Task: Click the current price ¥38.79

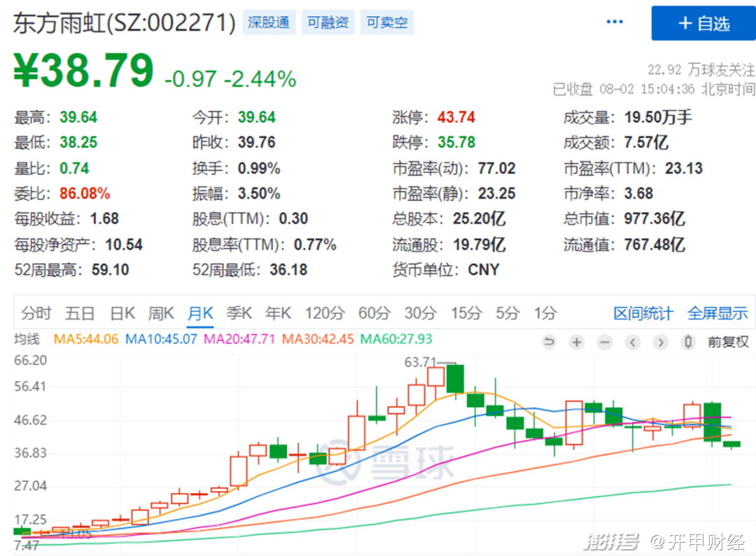Action: 83,71
